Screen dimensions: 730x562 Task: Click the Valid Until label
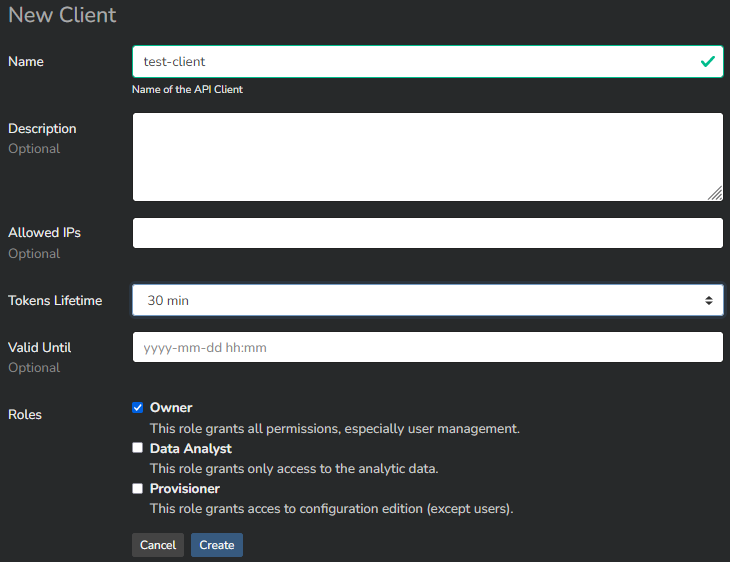[40, 347]
